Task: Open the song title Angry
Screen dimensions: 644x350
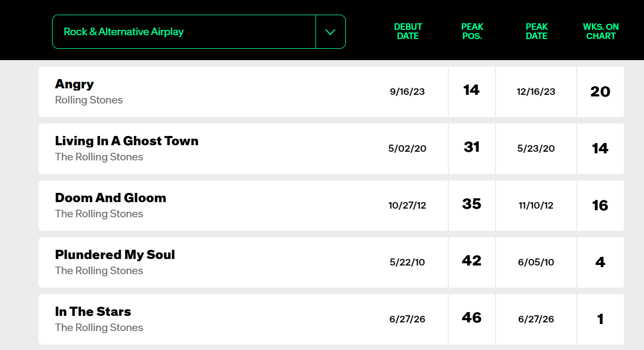Action: (x=74, y=83)
